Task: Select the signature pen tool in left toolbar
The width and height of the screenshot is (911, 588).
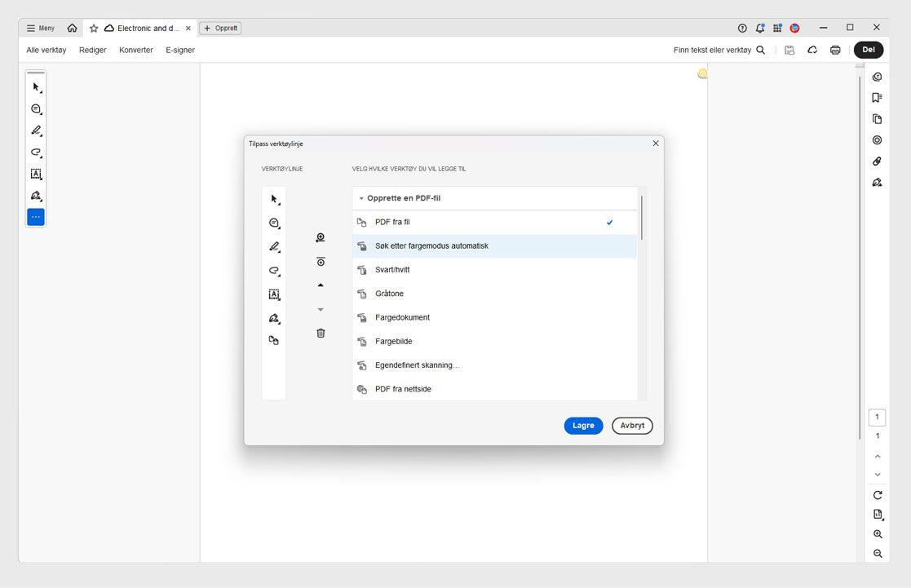Action: [x=36, y=196]
